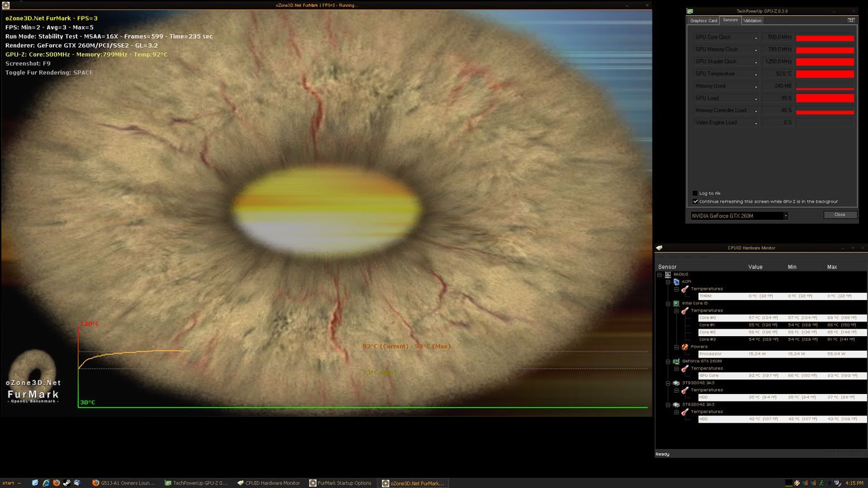The width and height of the screenshot is (868, 488).
Task: Switch to G51J-A1 Owners Lounge taskbar item
Action: coord(123,483)
